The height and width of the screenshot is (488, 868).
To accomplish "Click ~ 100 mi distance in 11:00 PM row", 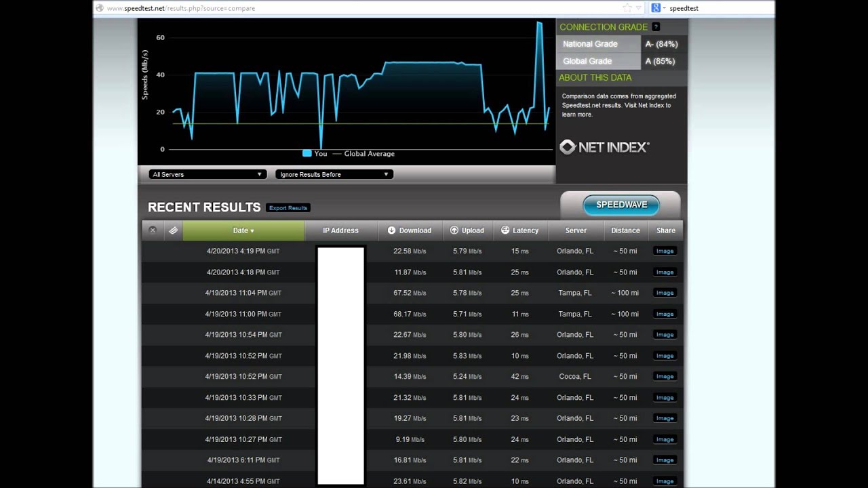I will 625,314.
